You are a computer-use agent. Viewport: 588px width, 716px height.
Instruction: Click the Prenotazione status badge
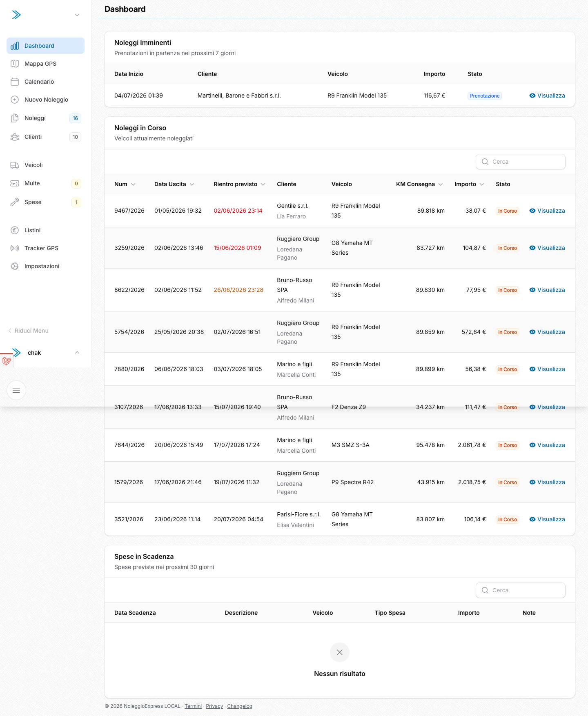[485, 96]
